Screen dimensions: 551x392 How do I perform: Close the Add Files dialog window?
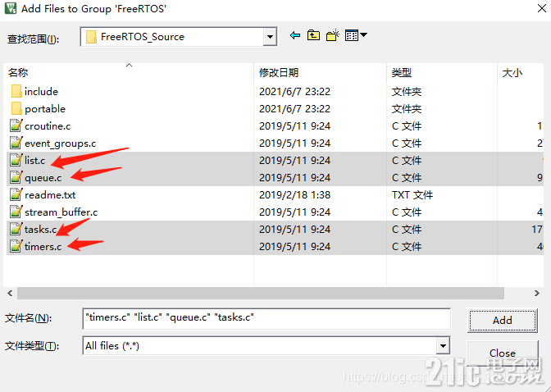tap(541, 8)
